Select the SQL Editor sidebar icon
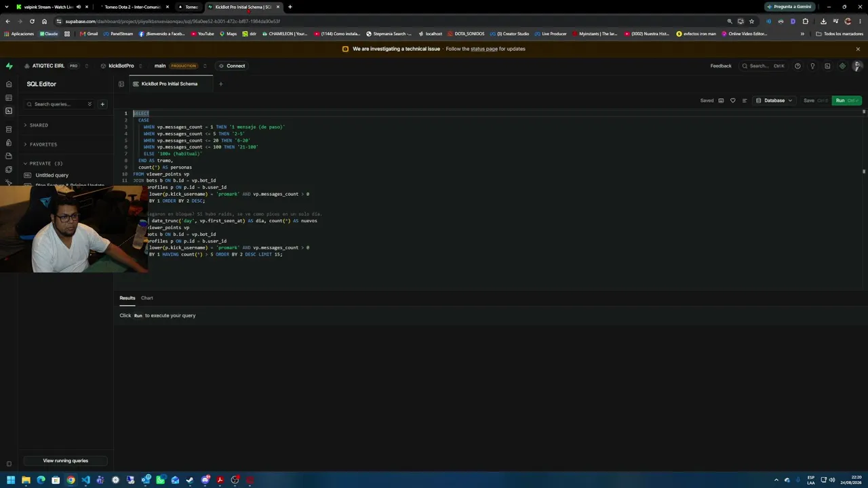The image size is (868, 488). pyautogui.click(x=9, y=111)
